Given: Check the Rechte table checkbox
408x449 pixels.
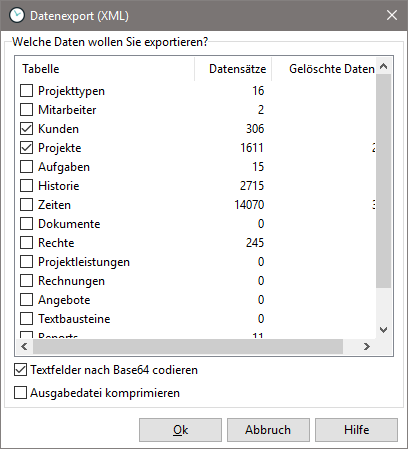Looking at the screenshot, I should [x=26, y=243].
